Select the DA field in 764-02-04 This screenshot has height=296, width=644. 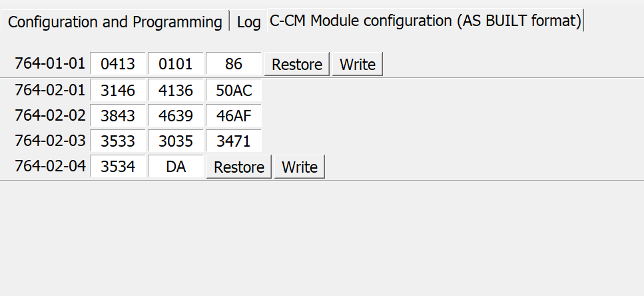pos(176,167)
